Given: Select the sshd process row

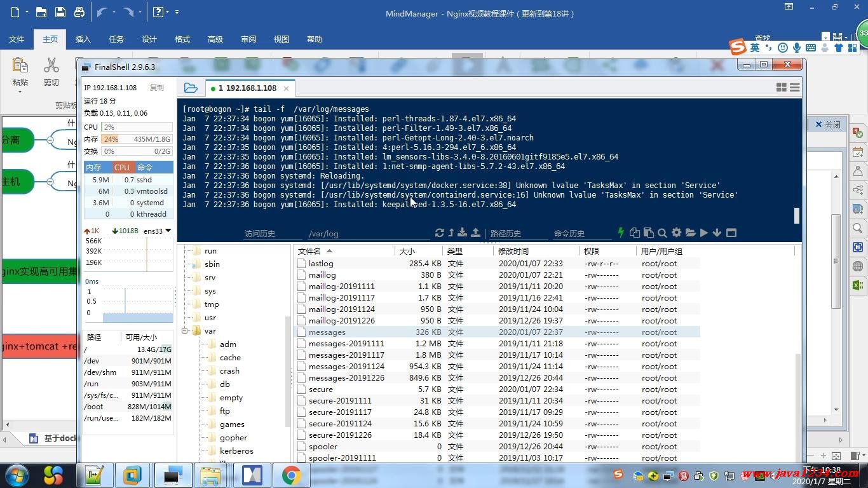Looking at the screenshot, I should click(x=128, y=180).
